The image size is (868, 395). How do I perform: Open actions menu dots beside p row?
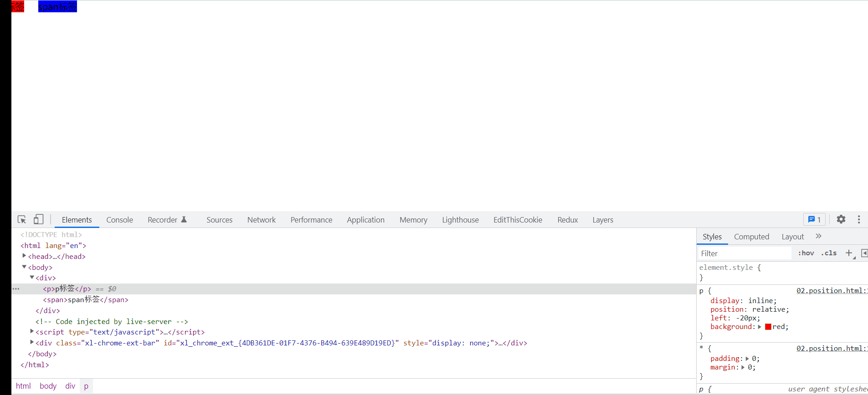coord(16,289)
